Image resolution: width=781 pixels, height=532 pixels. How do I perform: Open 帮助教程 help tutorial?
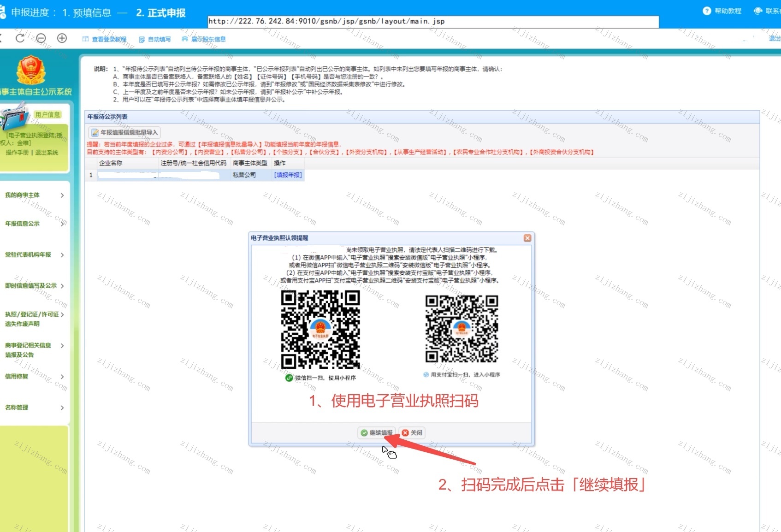click(x=722, y=11)
